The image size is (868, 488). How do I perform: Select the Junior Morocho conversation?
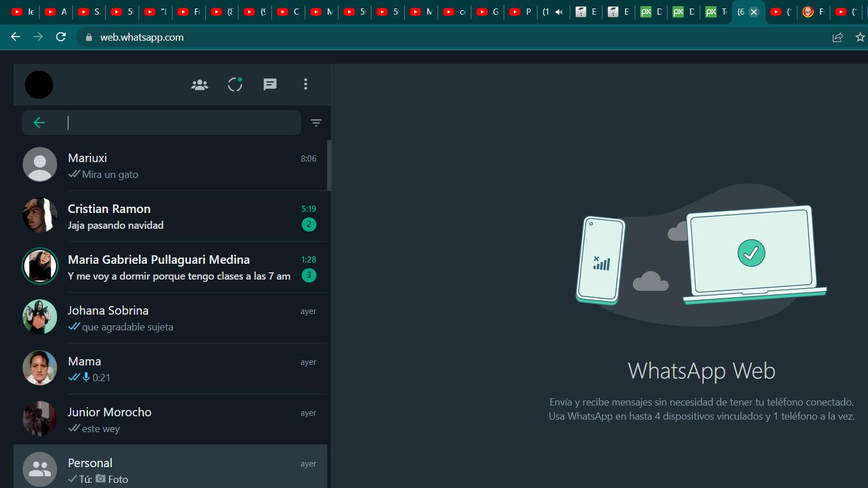click(170, 420)
